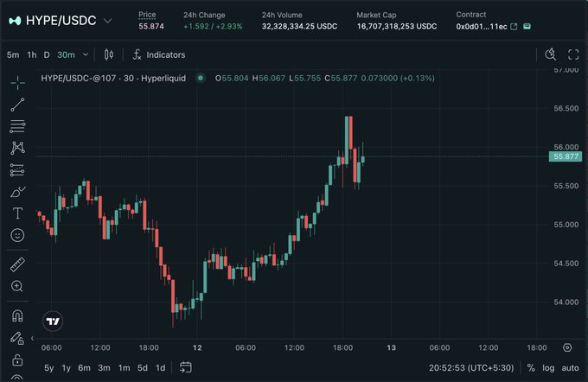The height and width of the screenshot is (382, 588).
Task: Click the green wallet icon next to contract
Action: click(527, 26)
